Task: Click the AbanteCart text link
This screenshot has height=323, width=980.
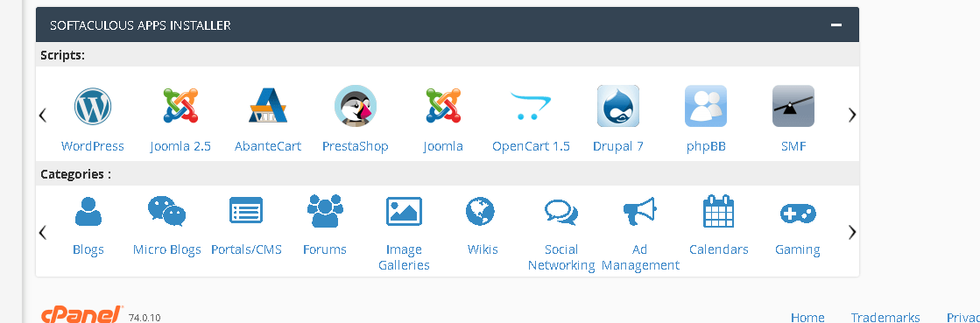Action: [267, 146]
